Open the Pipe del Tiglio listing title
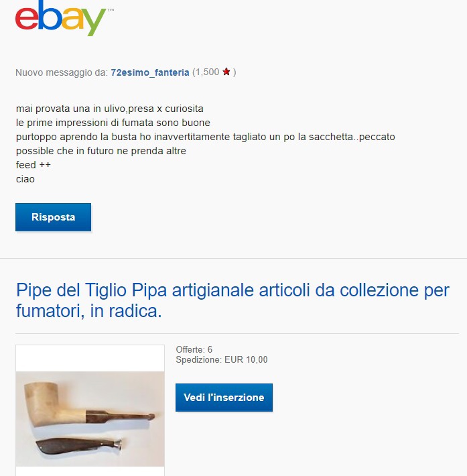The height and width of the screenshot is (476, 467). [x=232, y=300]
